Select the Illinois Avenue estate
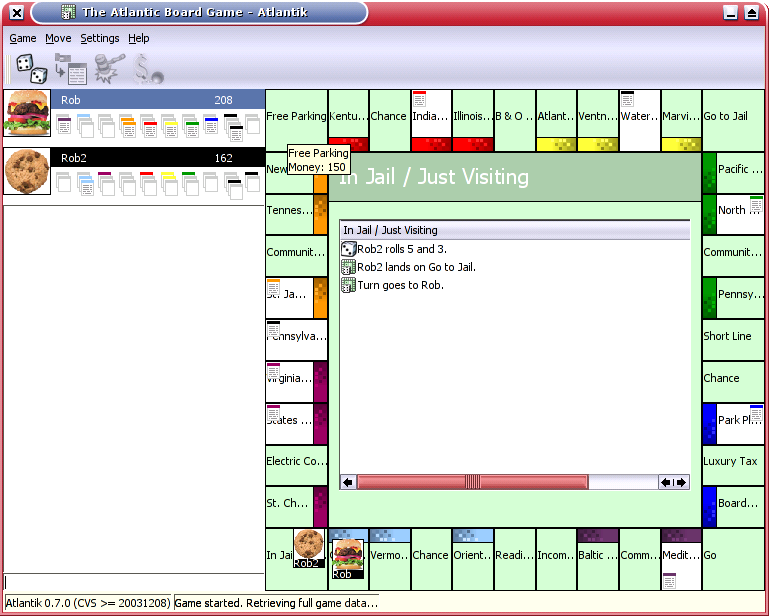769x616 pixels. click(473, 120)
